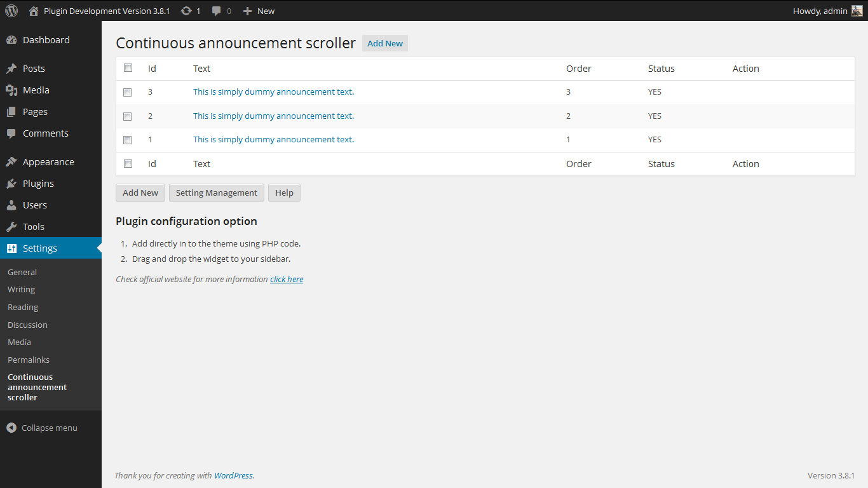Click the 'Order' column header at top
This screenshot has height=488, width=868.
[579, 69]
